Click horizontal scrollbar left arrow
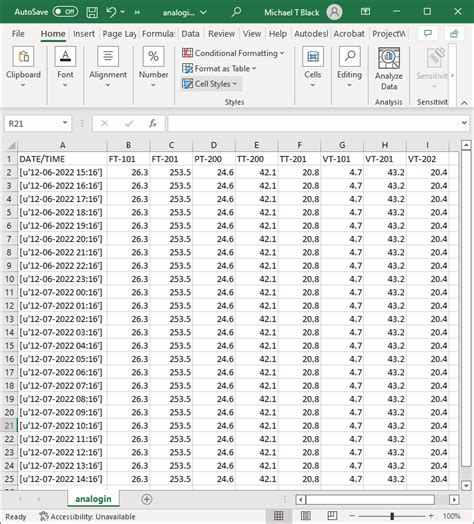The width and height of the screenshot is (474, 524). 301,500
